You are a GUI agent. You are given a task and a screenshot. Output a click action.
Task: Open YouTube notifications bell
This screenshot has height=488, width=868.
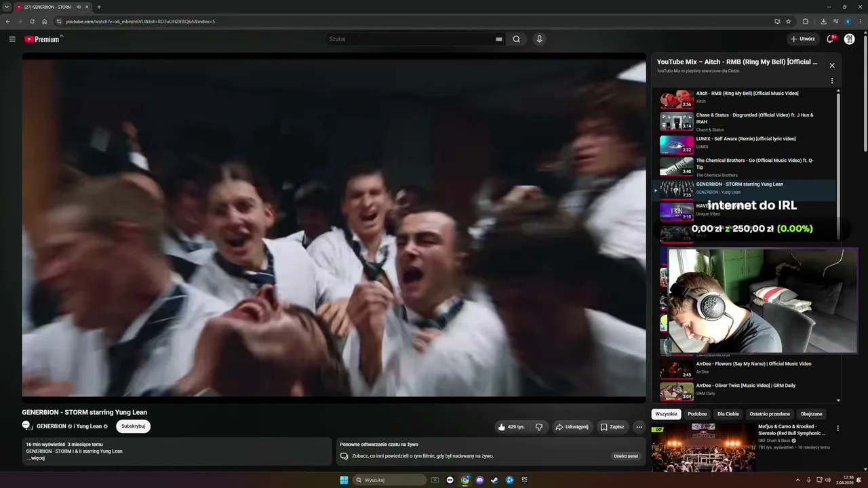830,39
